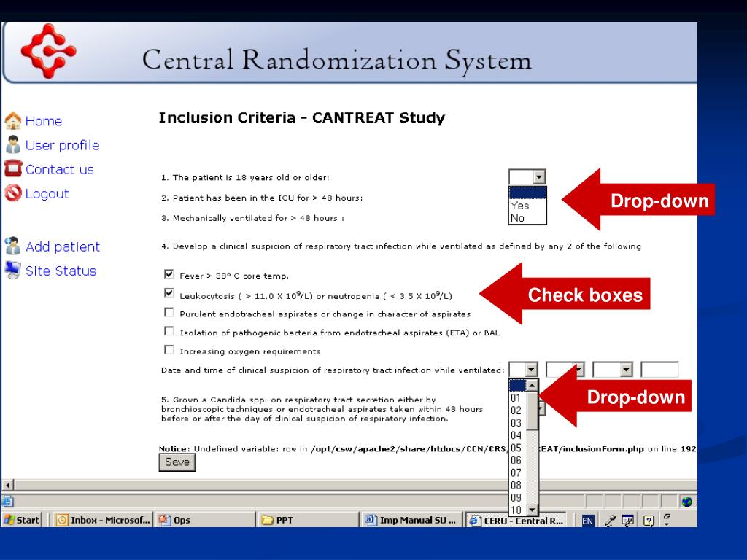
Task: Select the blank option in the Yes/No list
Action: click(527, 192)
